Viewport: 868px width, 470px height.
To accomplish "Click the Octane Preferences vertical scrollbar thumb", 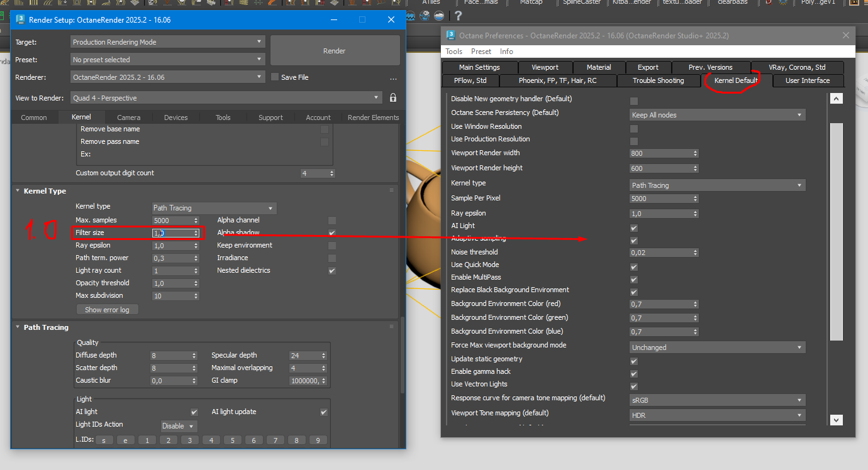I will [836, 231].
